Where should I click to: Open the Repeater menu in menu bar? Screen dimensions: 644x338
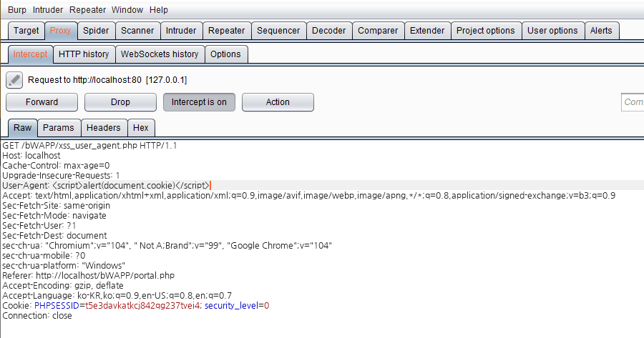(x=87, y=10)
